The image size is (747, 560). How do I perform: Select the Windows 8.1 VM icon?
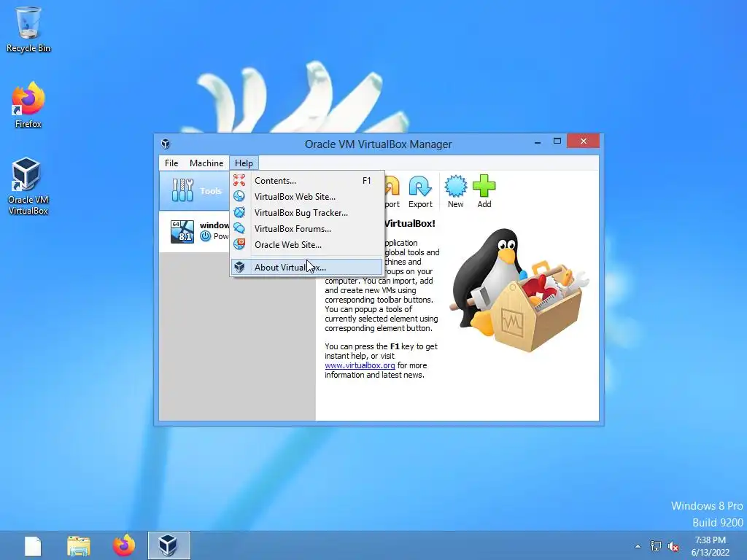pos(182,231)
